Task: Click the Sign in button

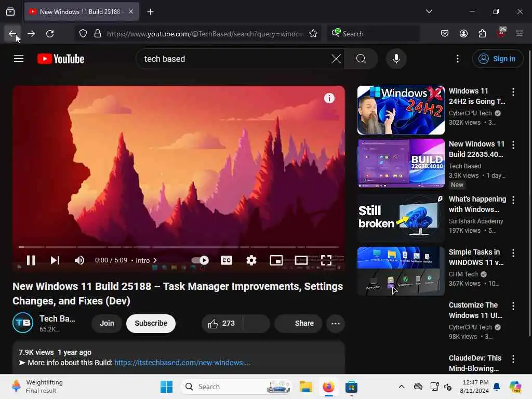Action: pos(497,59)
